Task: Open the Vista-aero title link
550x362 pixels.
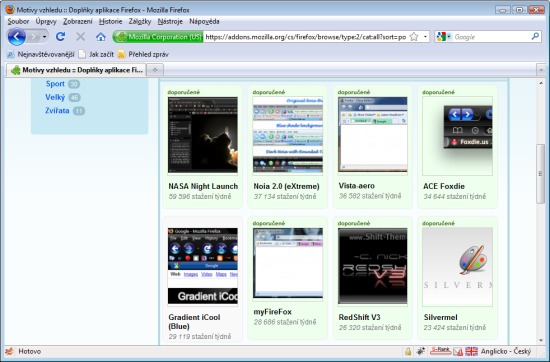Action: [357, 186]
